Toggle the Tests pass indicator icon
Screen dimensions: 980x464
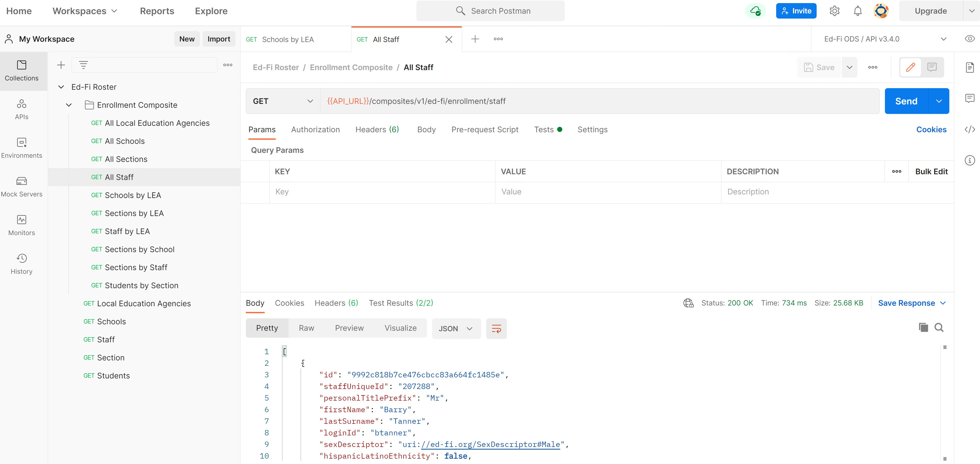click(559, 129)
